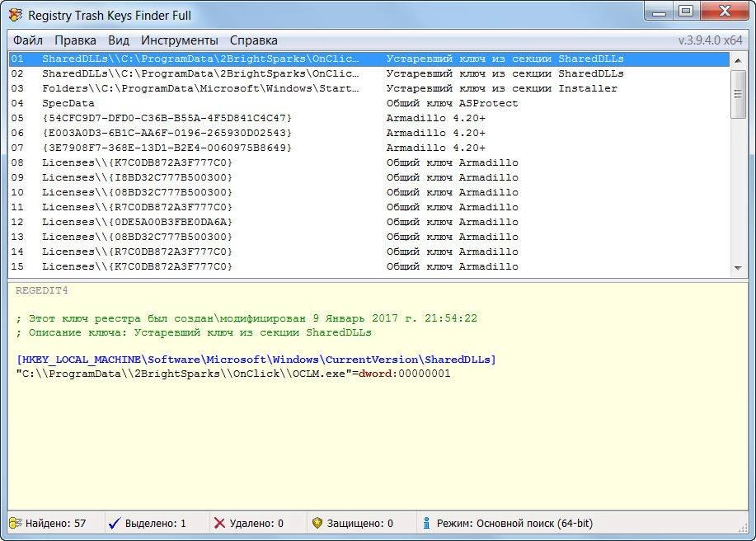Image resolution: width=756 pixels, height=541 pixels.
Task: Click the 'Описание ключа' comment line
Action: (x=194, y=332)
